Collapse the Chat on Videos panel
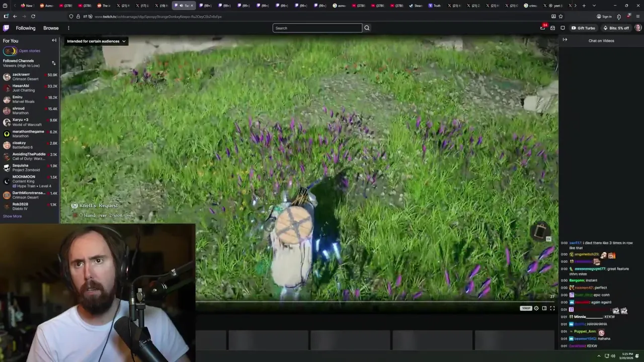Viewport: 644px width, 362px height. point(565,40)
